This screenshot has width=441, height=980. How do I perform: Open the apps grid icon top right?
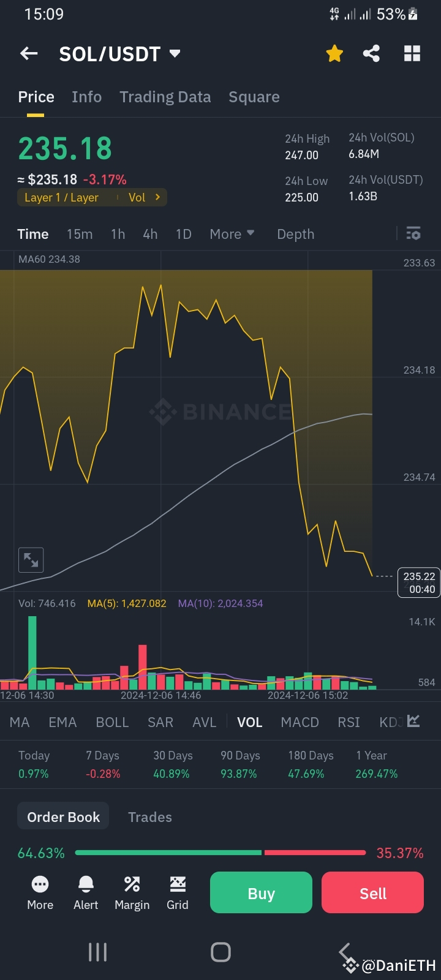click(x=412, y=53)
